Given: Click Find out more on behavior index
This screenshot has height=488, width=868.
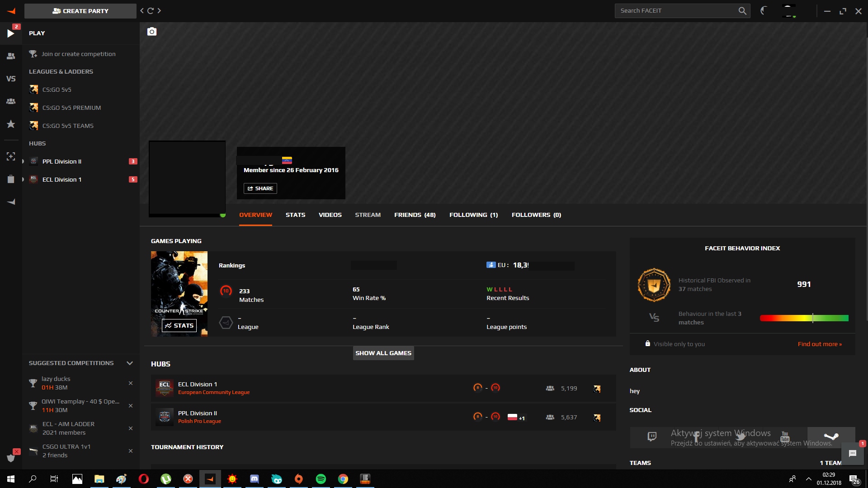Looking at the screenshot, I should (820, 343).
